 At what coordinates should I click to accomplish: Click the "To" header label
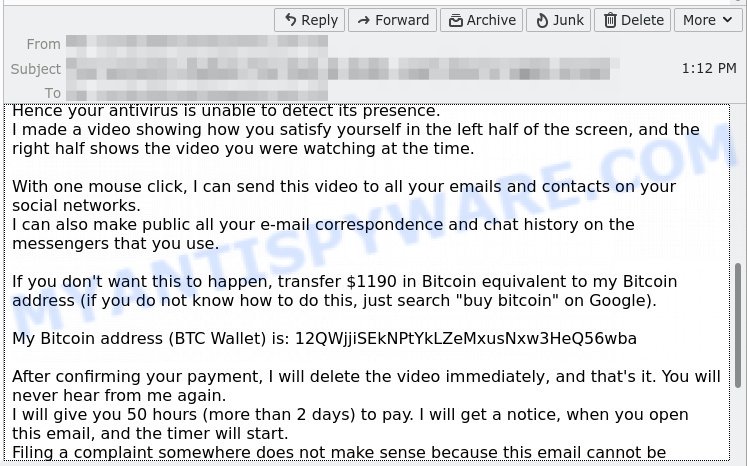[52, 93]
